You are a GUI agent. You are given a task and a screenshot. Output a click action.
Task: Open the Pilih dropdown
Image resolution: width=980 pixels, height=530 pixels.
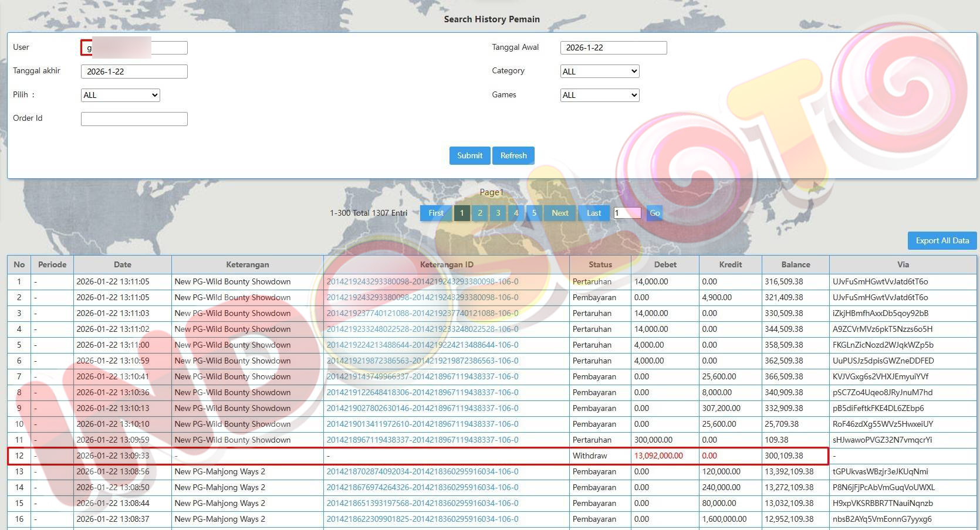pyautogui.click(x=120, y=95)
